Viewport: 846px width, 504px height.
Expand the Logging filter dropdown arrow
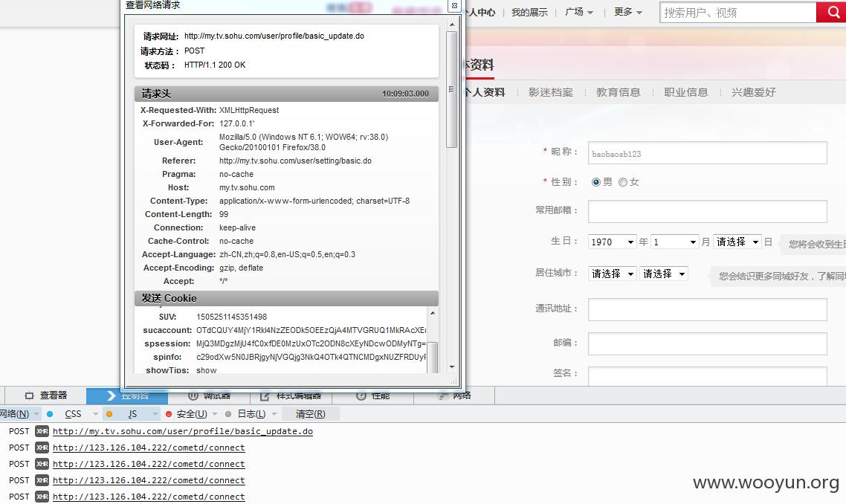pos(274,414)
